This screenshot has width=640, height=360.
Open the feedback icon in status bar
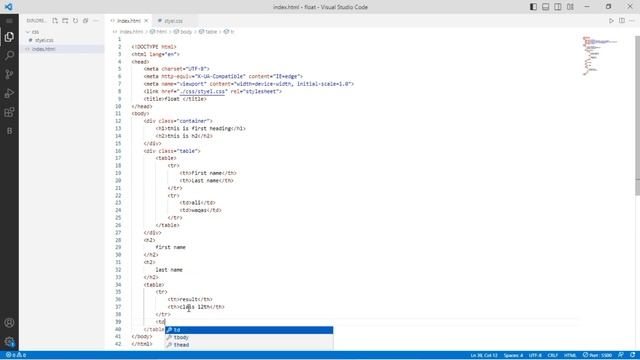pyautogui.click(x=621, y=355)
